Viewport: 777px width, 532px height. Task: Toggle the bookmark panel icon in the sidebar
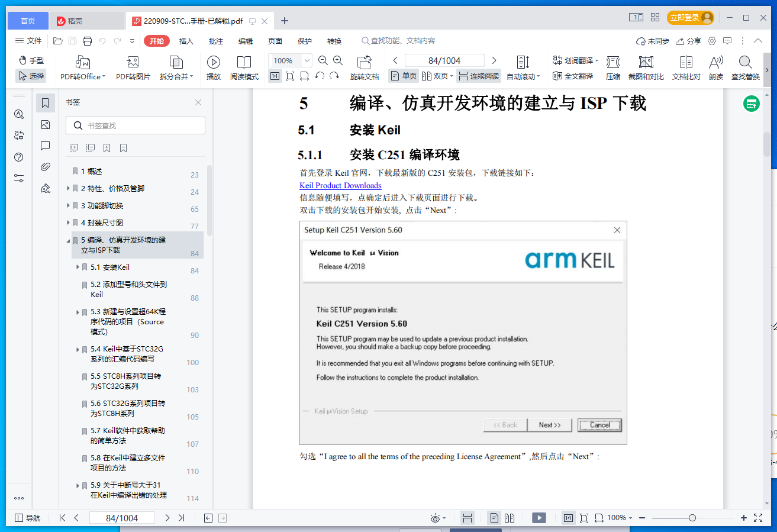46,103
